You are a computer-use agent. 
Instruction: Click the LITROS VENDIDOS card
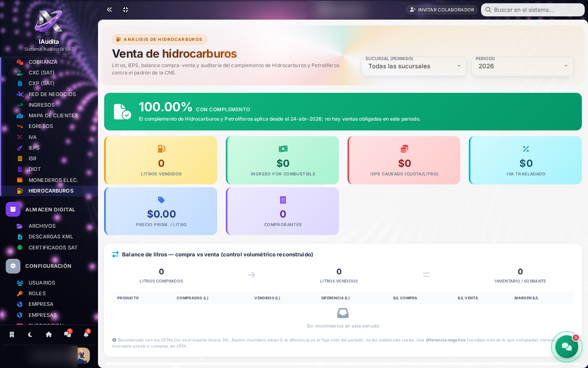coord(161,160)
